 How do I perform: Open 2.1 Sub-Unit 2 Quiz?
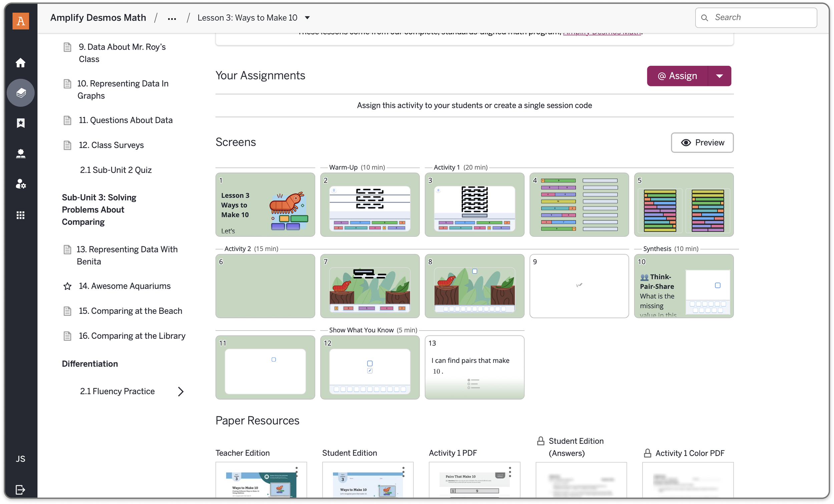coord(116,170)
